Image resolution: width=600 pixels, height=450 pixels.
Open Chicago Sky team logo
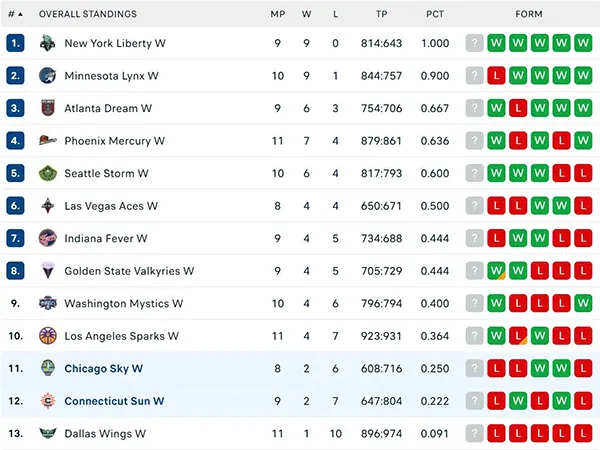pos(48,368)
